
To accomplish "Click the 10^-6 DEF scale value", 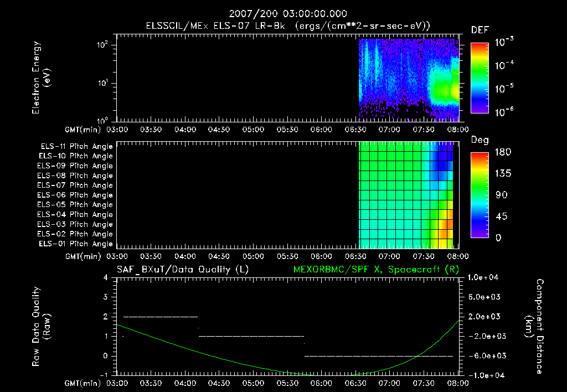I will (x=504, y=112).
